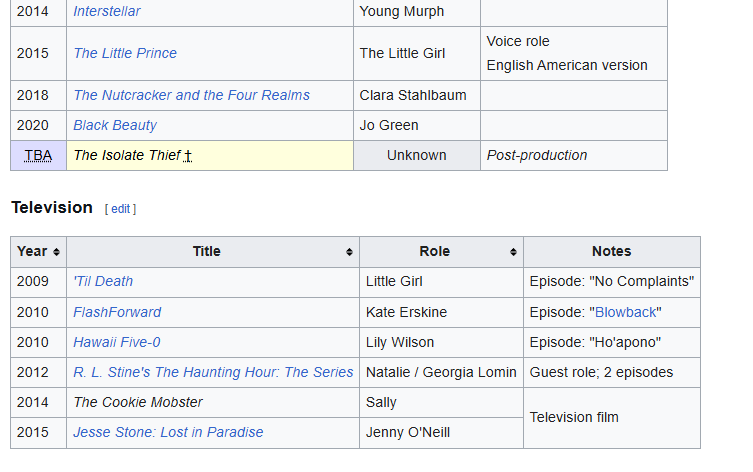Select the Jenny O'Neill role cell
Viewport: 753px width, 472px height.
441,432
